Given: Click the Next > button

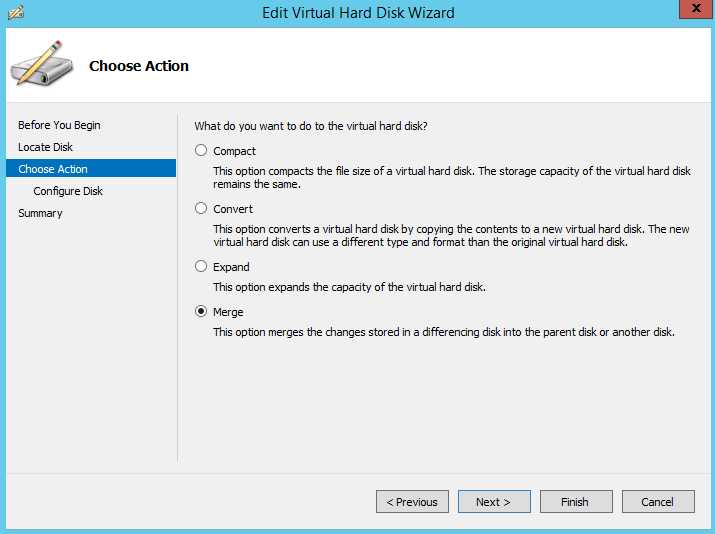Looking at the screenshot, I should (x=494, y=502).
